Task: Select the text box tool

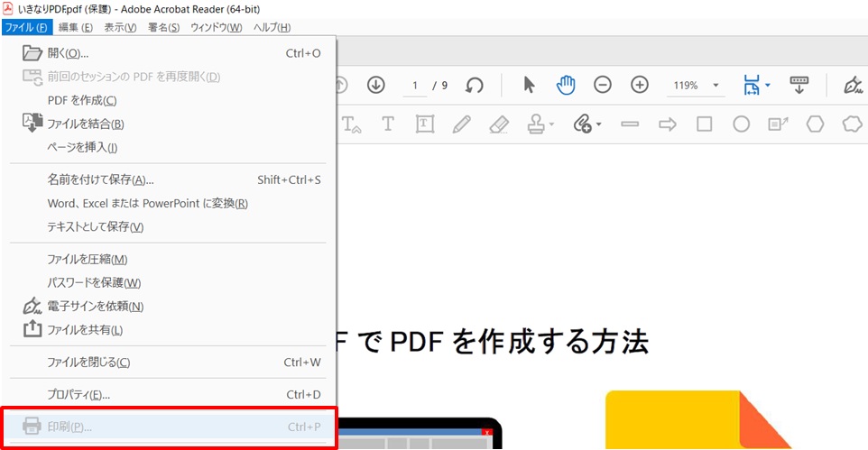Action: [x=425, y=124]
